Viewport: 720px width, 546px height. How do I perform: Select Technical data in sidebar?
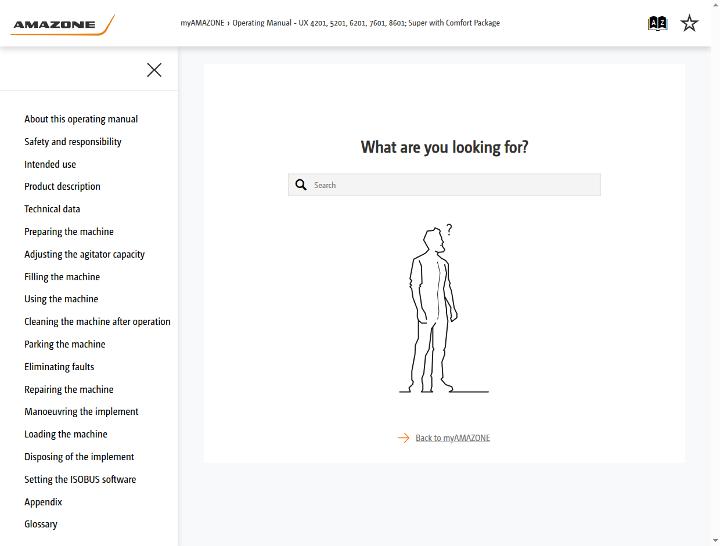point(52,209)
